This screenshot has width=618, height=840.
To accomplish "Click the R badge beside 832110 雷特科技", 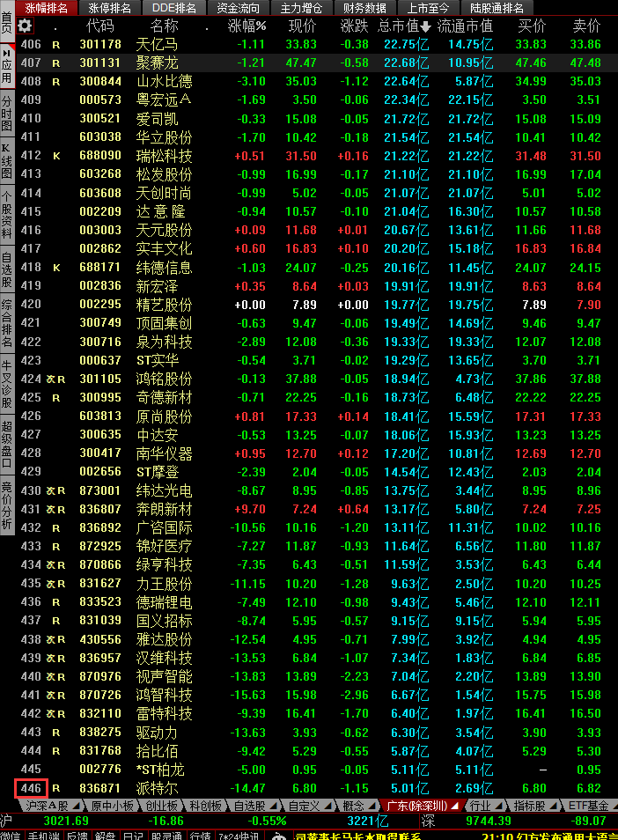I will 61,714.
